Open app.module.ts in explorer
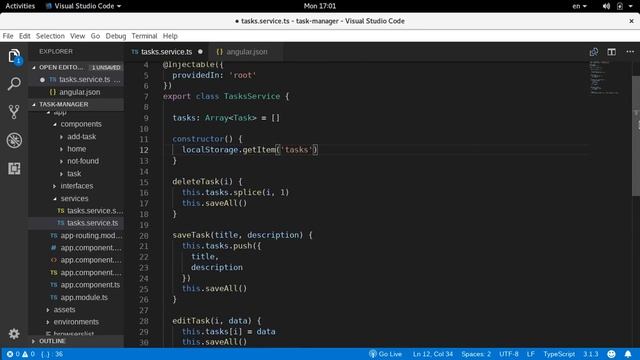640x360 pixels. click(76, 298)
